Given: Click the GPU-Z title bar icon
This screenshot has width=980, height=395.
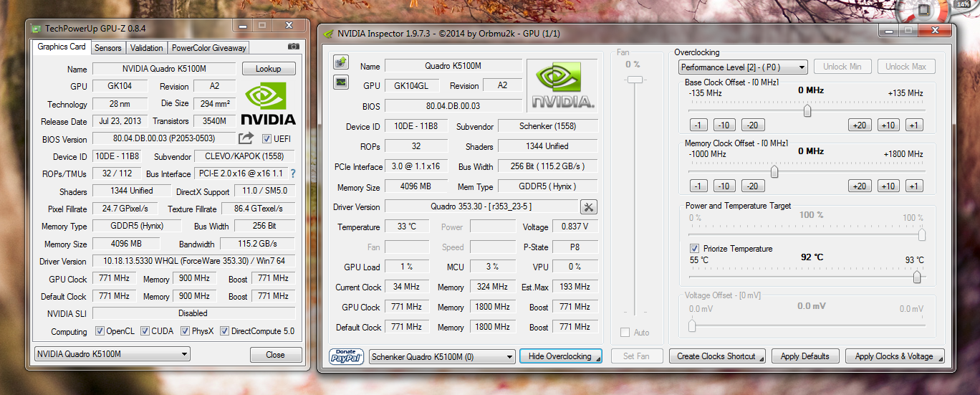Looking at the screenshot, I should 37,28.
